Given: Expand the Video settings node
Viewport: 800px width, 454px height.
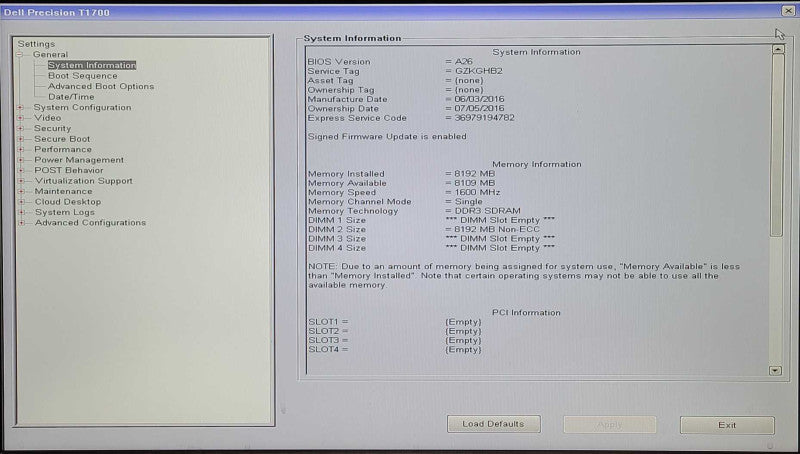Looking at the screenshot, I should 20,118.
